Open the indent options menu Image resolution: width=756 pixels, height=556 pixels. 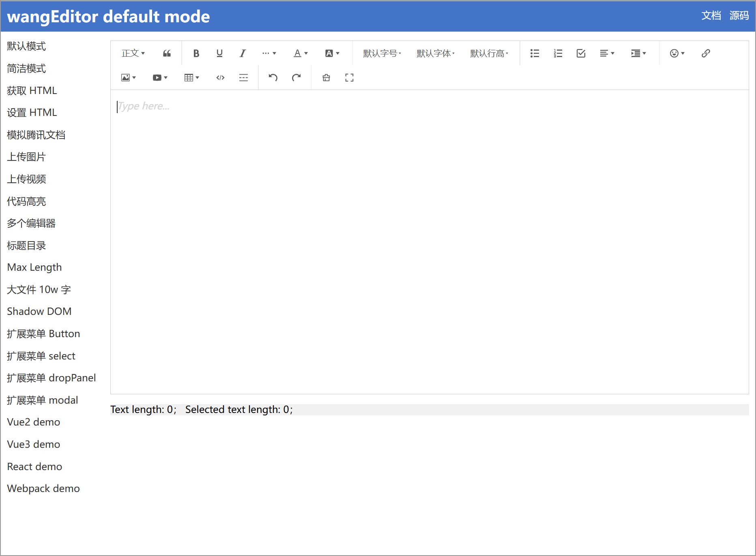click(639, 53)
